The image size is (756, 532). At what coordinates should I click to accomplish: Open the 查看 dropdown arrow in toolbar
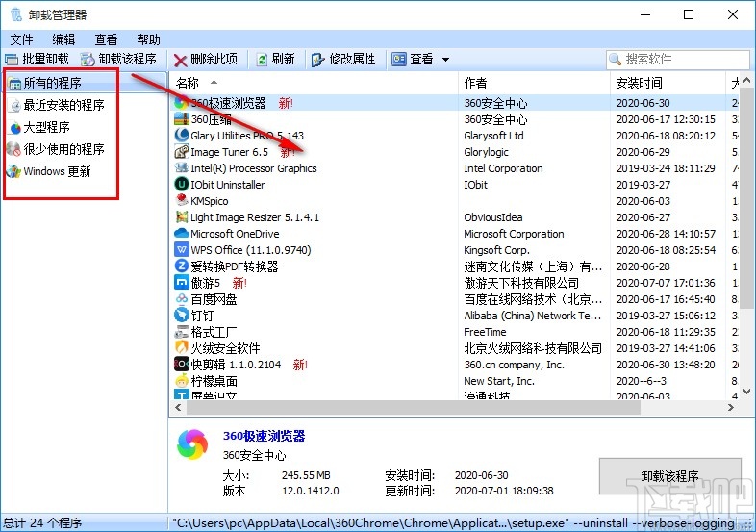point(446,60)
